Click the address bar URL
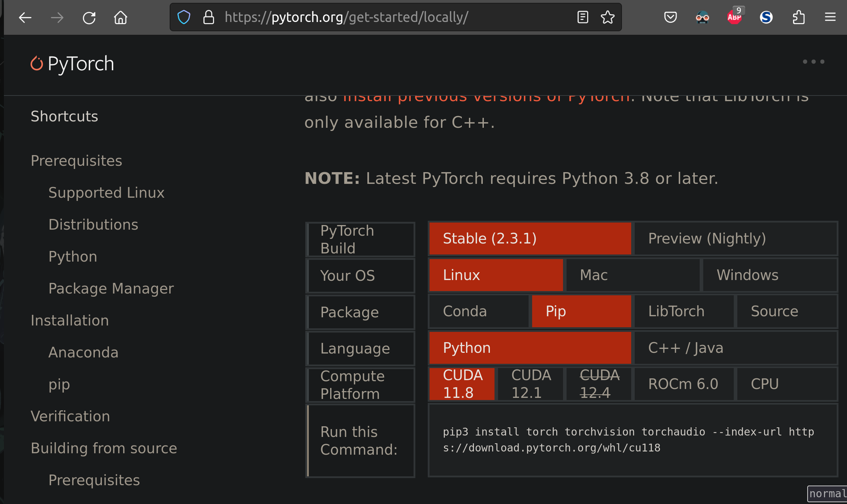847x504 pixels. click(346, 17)
